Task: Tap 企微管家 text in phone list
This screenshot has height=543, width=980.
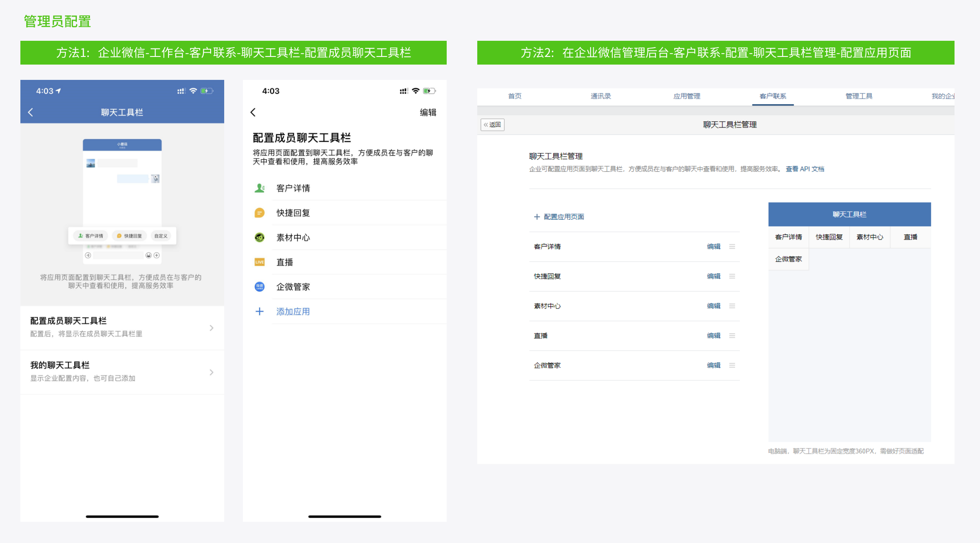Action: [x=293, y=286]
